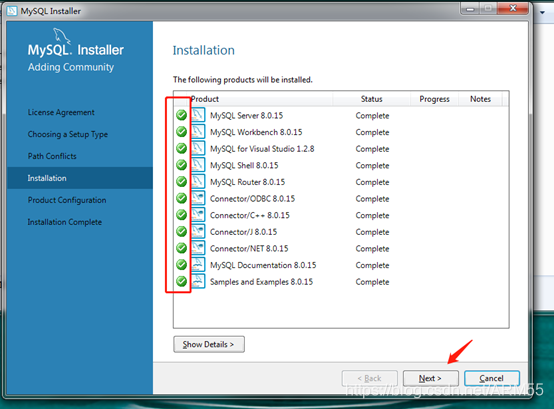Click the product icon of MySQL Shell 8.0.15
Viewport: 554px width, 409px height.
[x=198, y=165]
